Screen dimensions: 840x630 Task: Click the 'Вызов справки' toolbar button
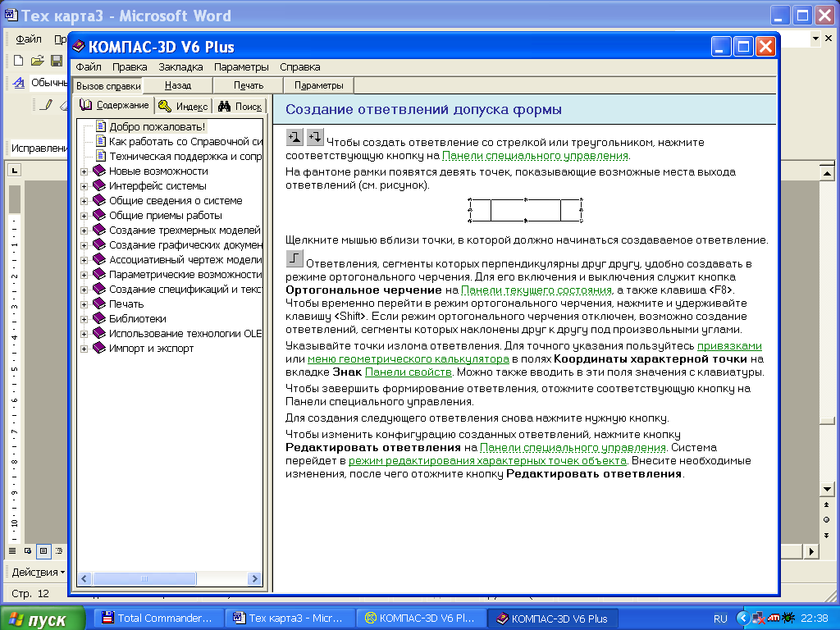tap(108, 85)
